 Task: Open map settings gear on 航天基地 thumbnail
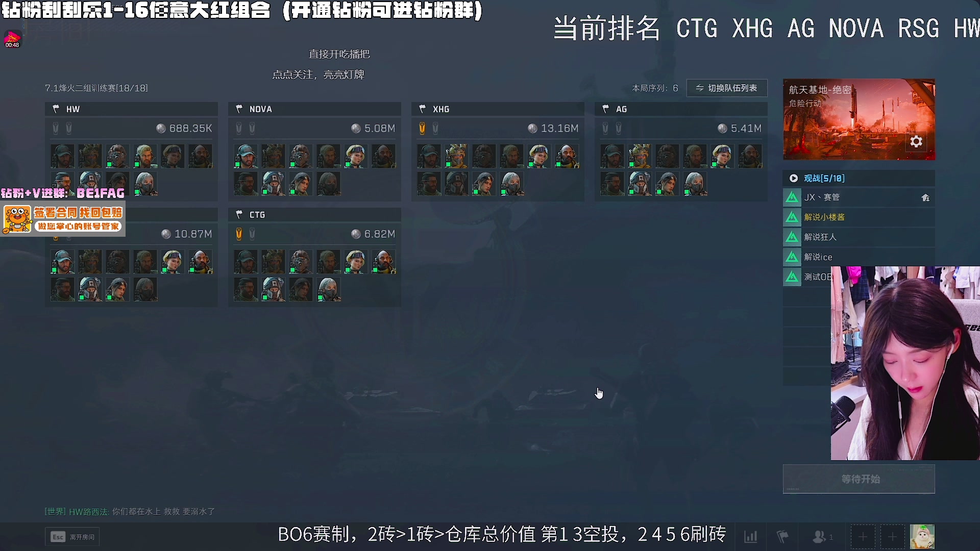916,142
